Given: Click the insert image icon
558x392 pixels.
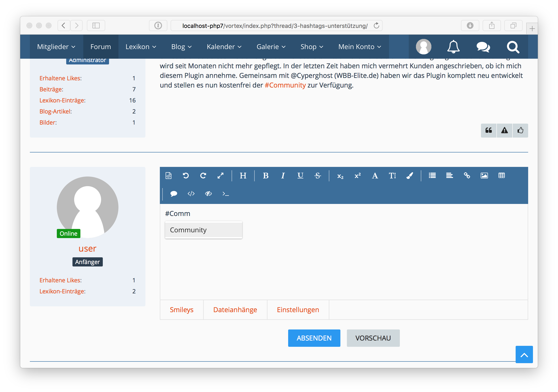Looking at the screenshot, I should pos(484,176).
